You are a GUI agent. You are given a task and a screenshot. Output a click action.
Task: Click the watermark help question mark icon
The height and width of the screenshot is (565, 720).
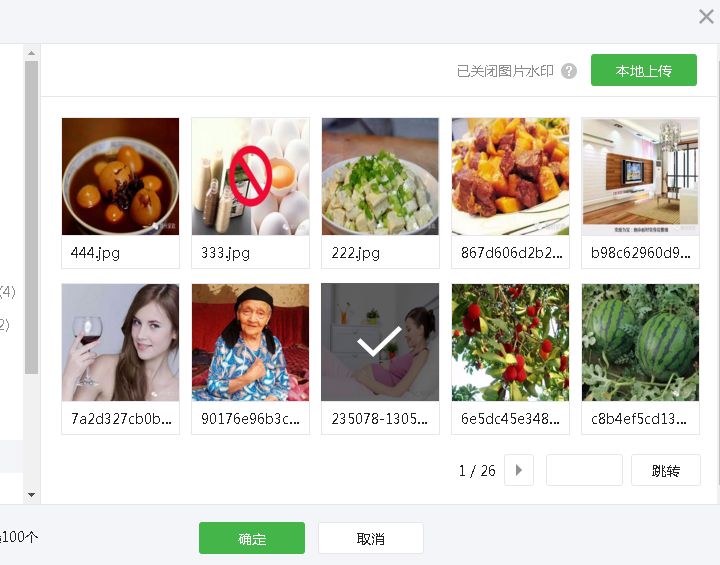tap(569, 71)
